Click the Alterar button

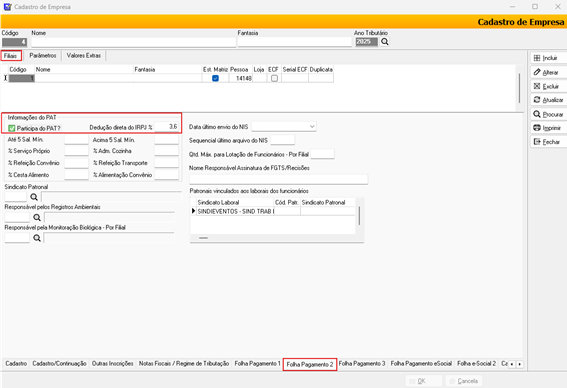coord(548,72)
